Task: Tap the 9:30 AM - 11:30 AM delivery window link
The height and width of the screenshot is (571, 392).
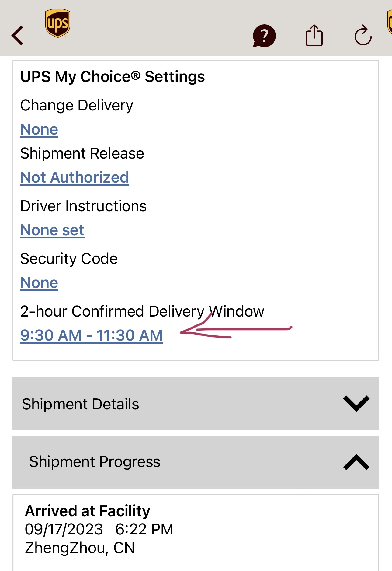Action: (91, 335)
